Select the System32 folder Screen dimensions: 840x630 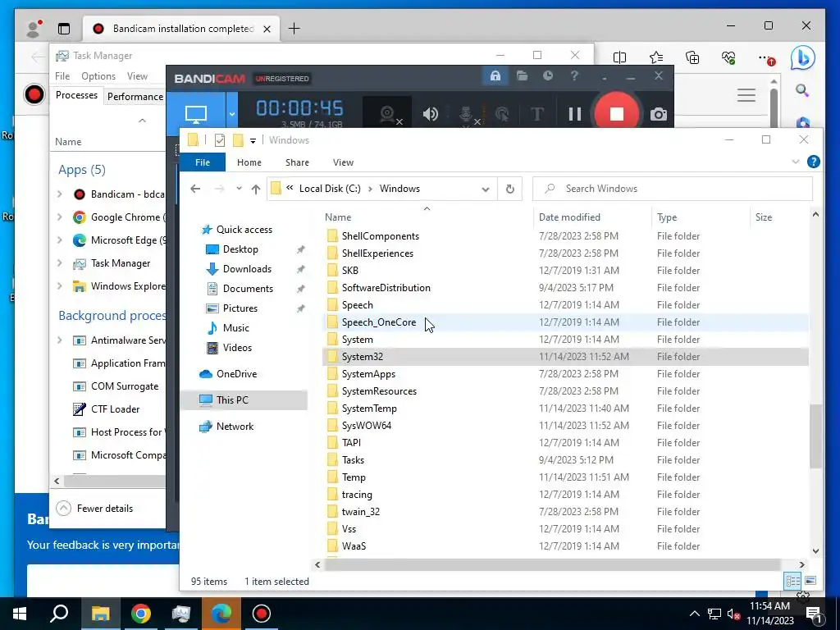pyautogui.click(x=565, y=357)
